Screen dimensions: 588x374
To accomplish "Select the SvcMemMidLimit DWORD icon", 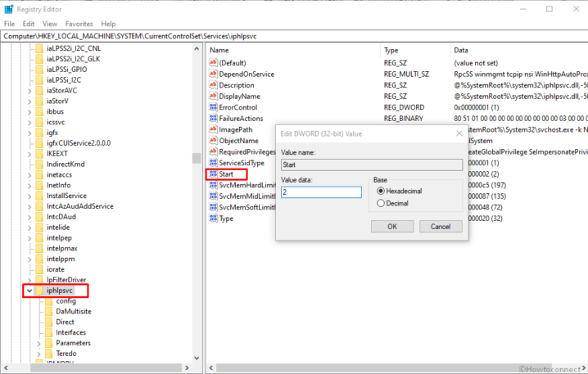I will pos(213,196).
